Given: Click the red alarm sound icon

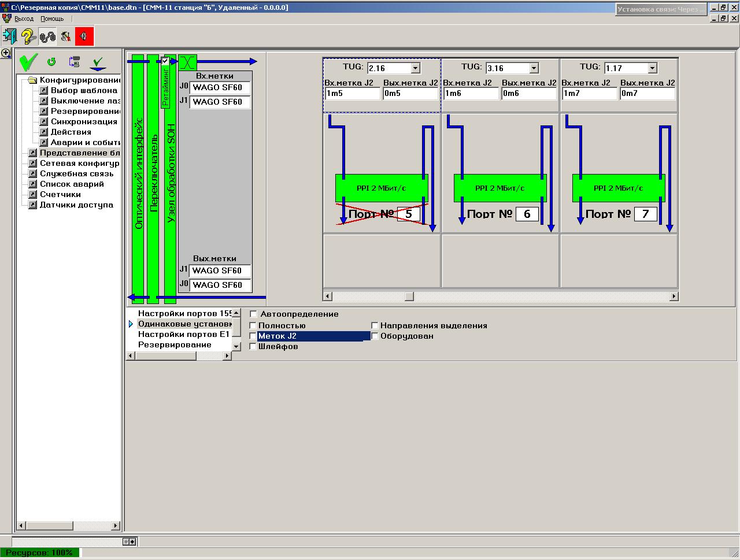Looking at the screenshot, I should 84,36.
